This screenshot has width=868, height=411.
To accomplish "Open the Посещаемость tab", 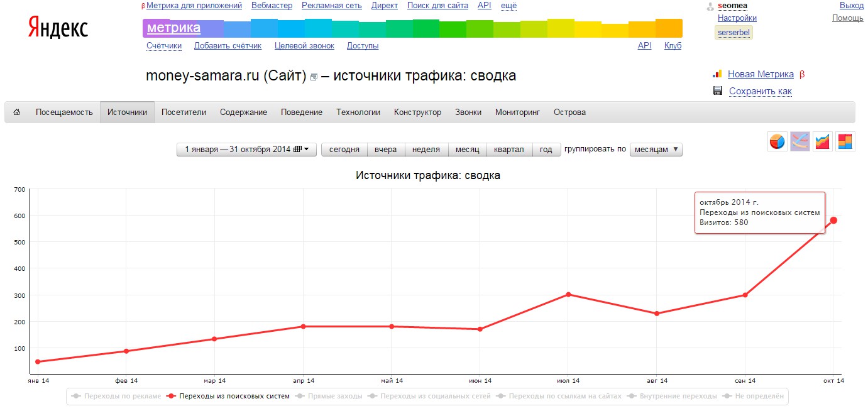I will coord(64,112).
